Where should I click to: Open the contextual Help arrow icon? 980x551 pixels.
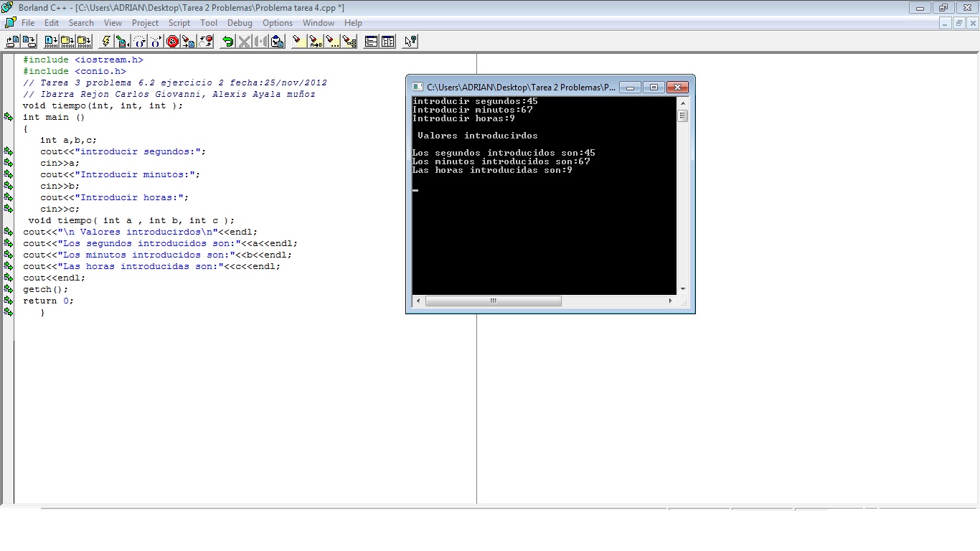pyautogui.click(x=409, y=41)
